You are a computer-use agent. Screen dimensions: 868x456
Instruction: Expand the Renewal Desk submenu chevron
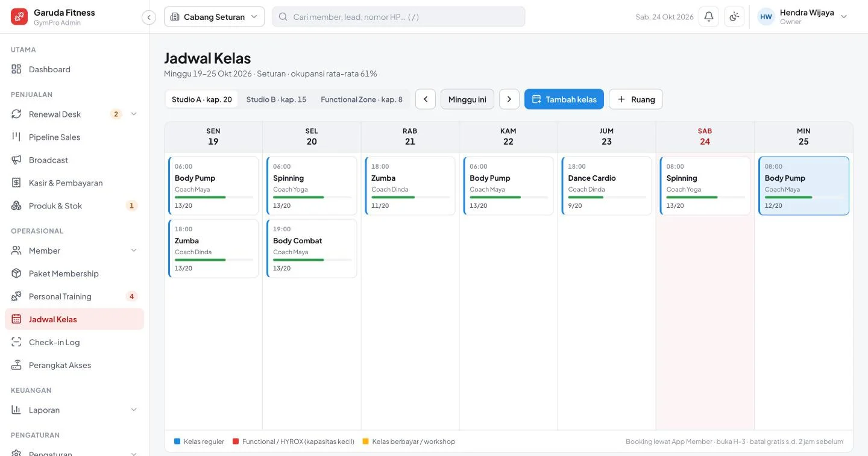[x=134, y=114]
